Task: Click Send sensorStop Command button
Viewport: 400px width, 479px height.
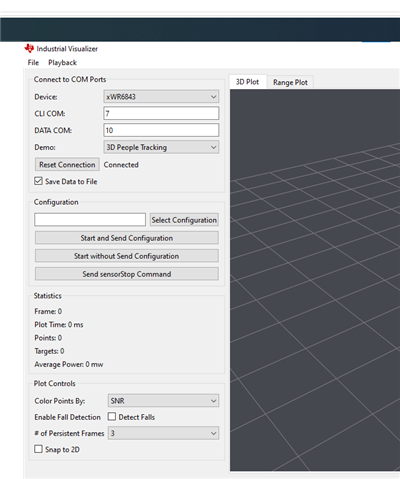Action: [x=127, y=274]
